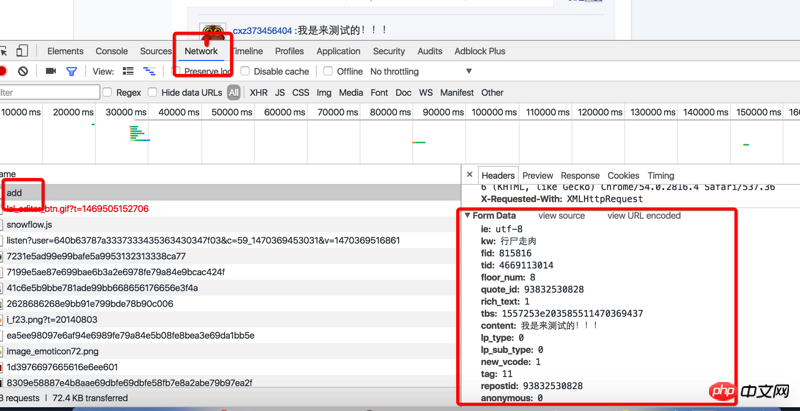
Task: Select the listen?user=640b63787a request row
Action: pyautogui.click(x=230, y=240)
